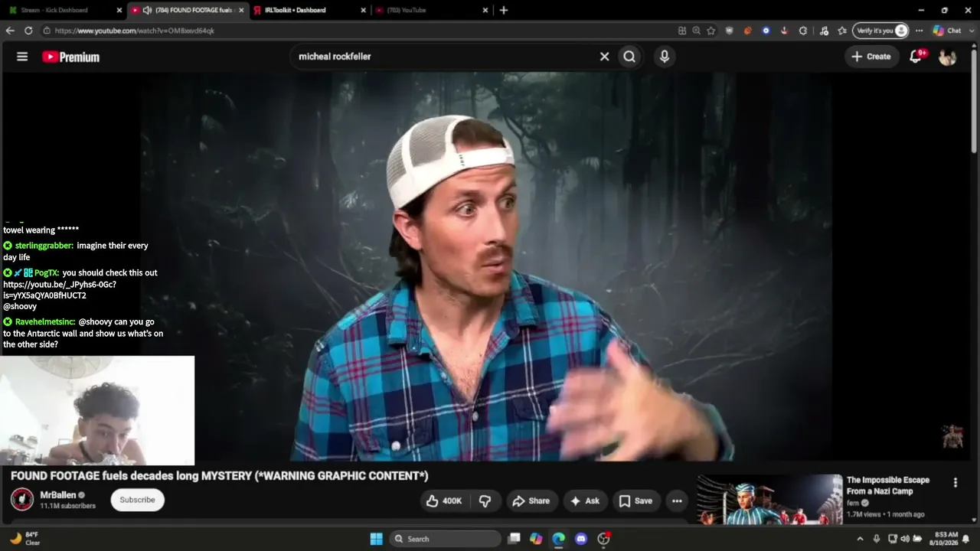Launch Copilot from the taskbar

536,539
